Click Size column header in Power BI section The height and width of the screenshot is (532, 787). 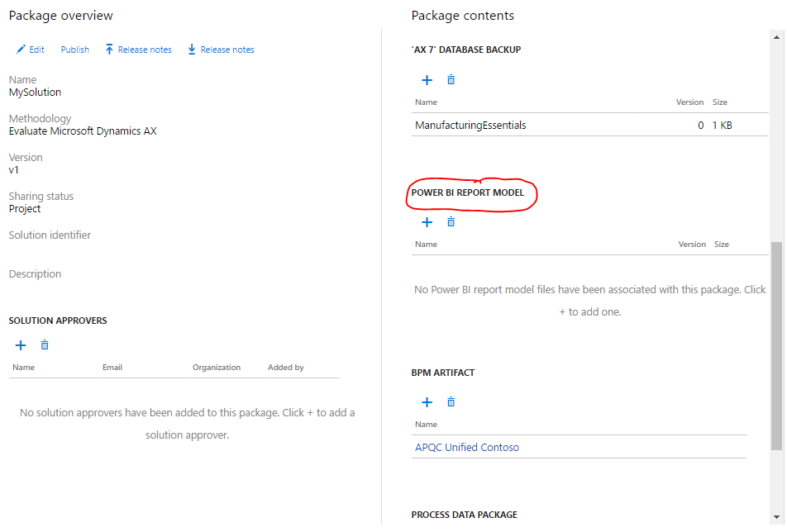[x=721, y=245]
